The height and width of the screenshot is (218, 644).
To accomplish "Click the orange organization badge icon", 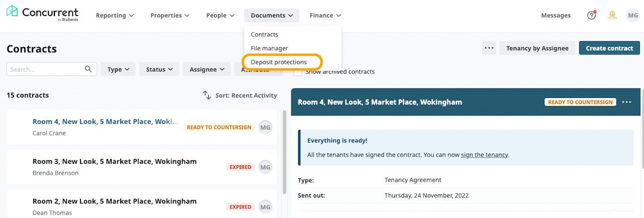I will 612,16.
